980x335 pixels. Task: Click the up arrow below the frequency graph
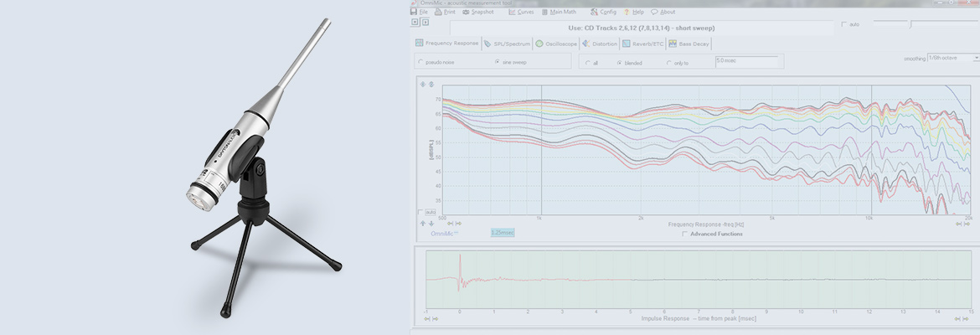[422, 223]
